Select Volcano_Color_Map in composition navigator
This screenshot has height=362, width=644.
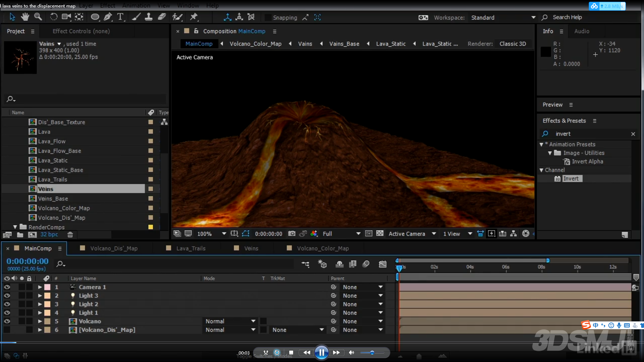coord(255,44)
